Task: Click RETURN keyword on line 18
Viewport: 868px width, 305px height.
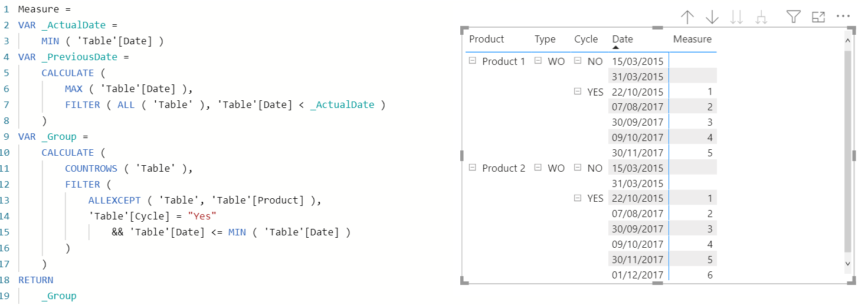Action: pos(35,280)
